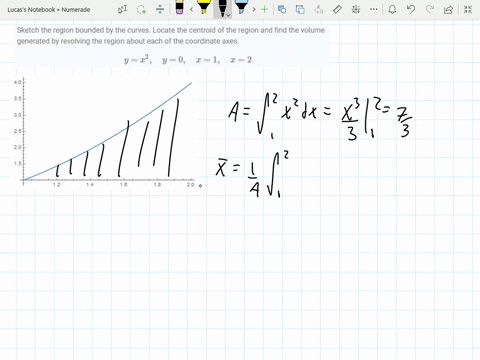The height and width of the screenshot is (360, 480).
Task: Click the ink to text tool
Action: [319, 9]
